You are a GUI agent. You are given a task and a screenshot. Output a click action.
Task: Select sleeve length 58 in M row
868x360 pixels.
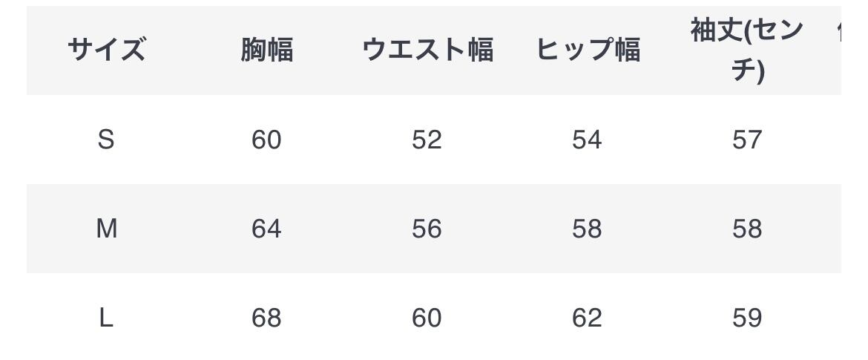click(747, 229)
